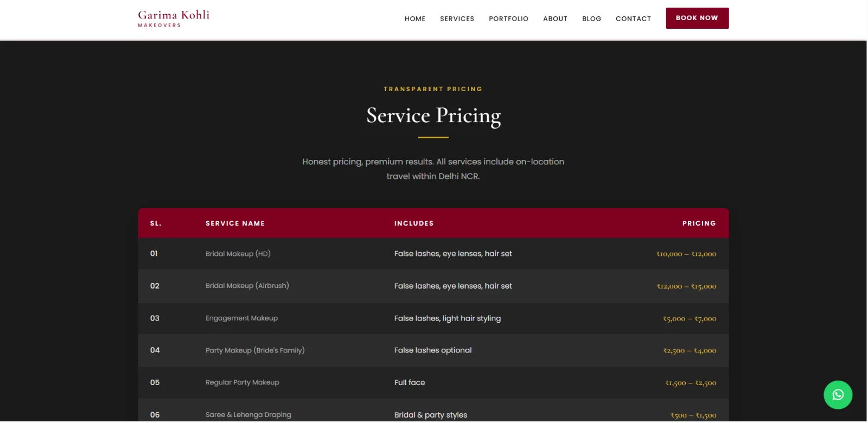This screenshot has height=423, width=868.
Task: Select Saree & Lehenga Draping service
Action: click(x=248, y=415)
